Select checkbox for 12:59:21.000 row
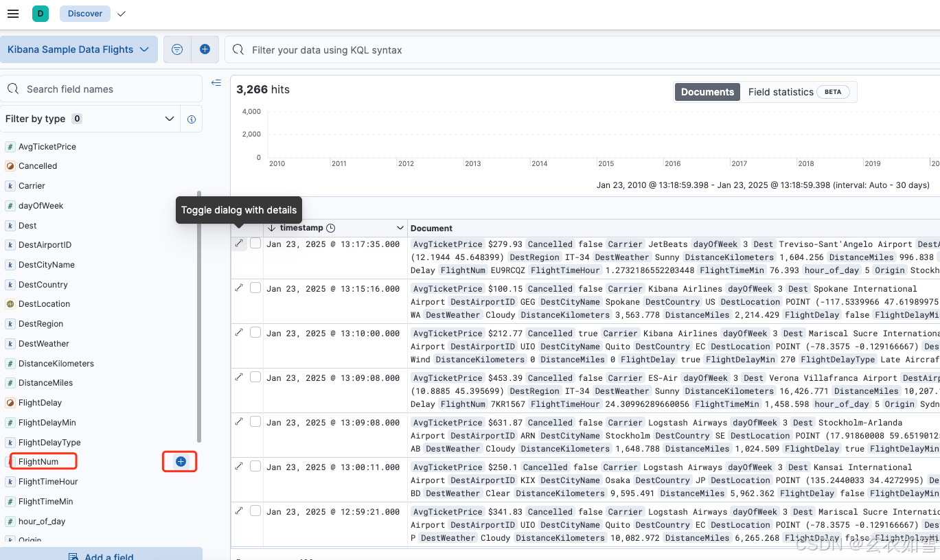This screenshot has width=940, height=560. (255, 511)
